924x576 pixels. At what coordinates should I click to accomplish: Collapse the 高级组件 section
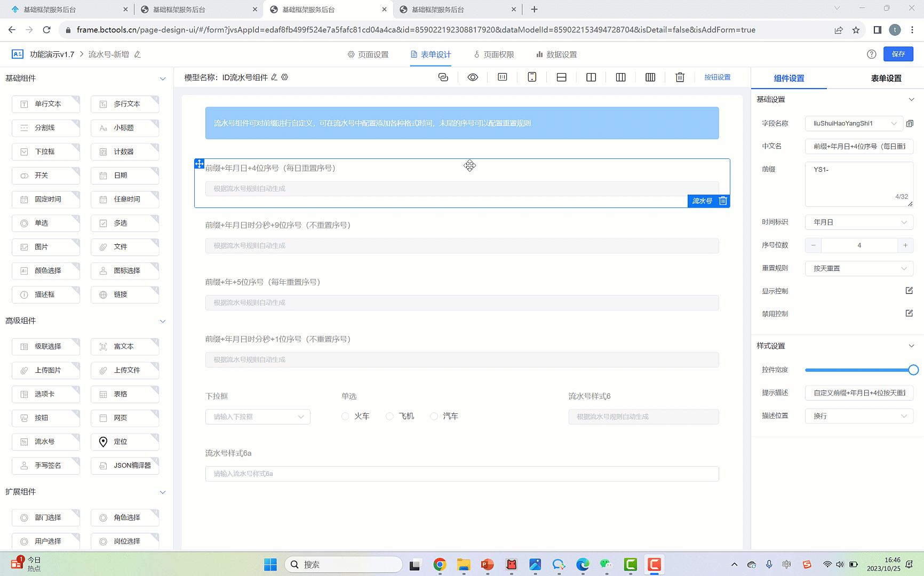coord(163,321)
